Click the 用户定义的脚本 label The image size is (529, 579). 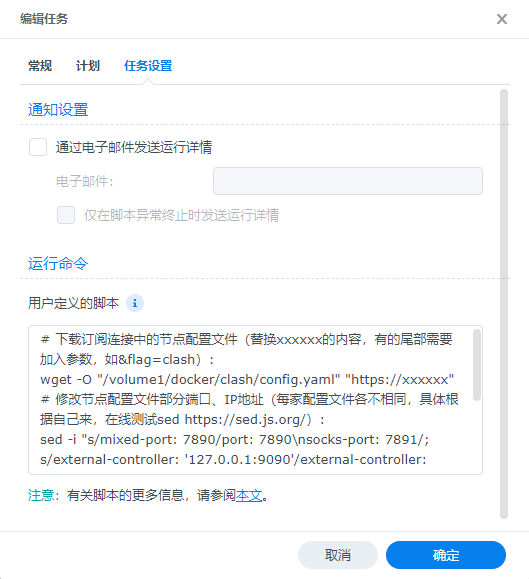point(73,303)
